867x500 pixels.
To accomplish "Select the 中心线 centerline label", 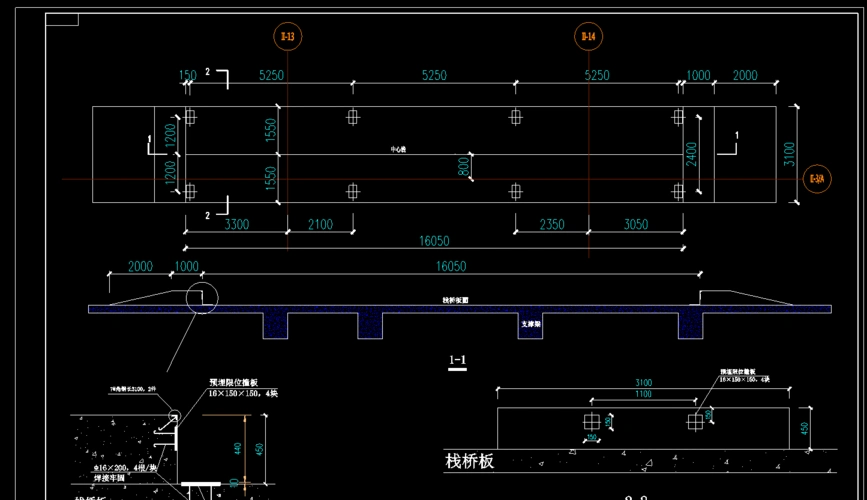I will click(398, 150).
